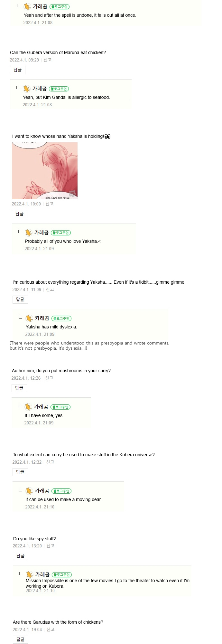Select the avatar on the moving bear reply
The image size is (222, 644).
(29, 491)
